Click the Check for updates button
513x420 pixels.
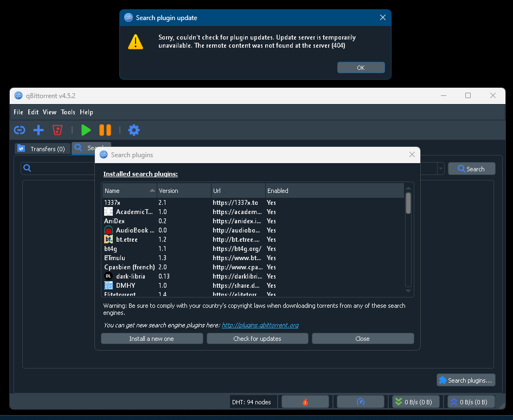pos(257,339)
